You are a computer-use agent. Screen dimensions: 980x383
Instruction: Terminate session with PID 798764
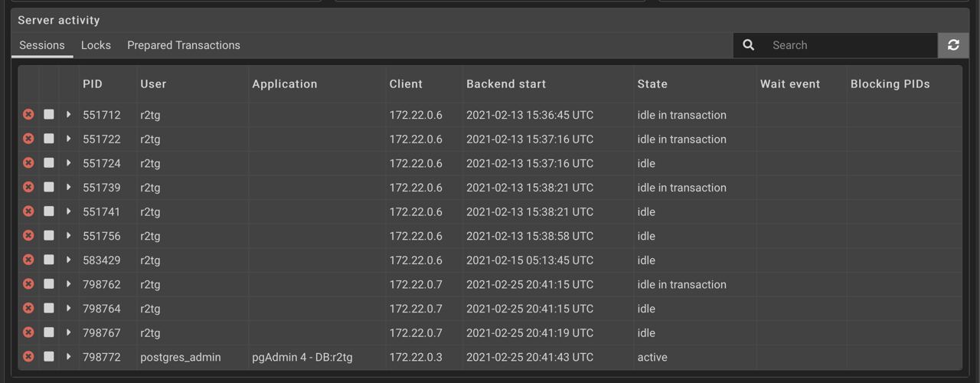click(x=28, y=308)
